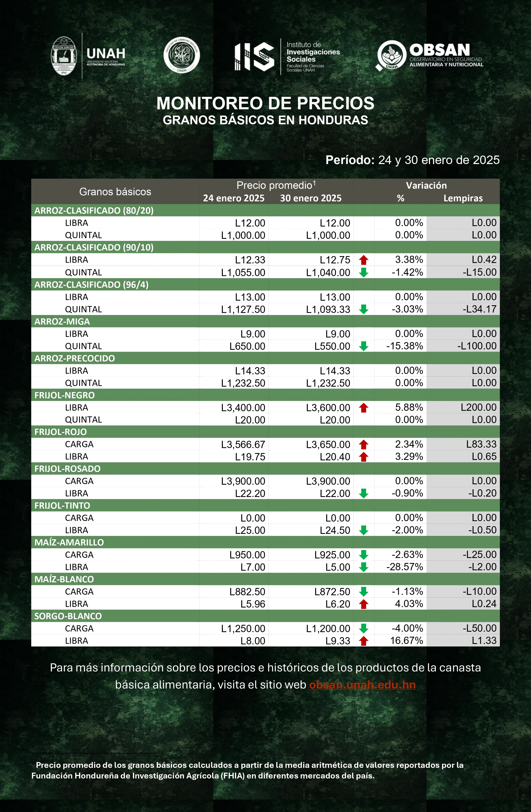
Task: Click the red up arrow for Frijol-Negro libra
Action: click(x=363, y=408)
